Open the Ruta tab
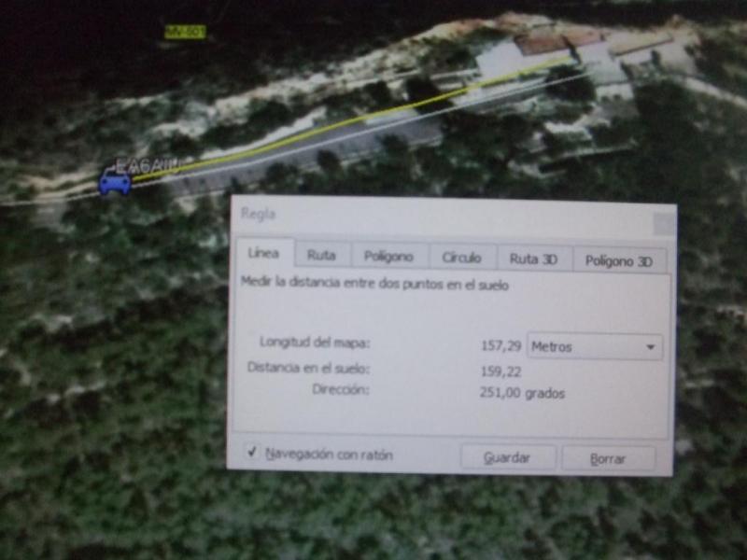The image size is (747, 560). pos(321,257)
